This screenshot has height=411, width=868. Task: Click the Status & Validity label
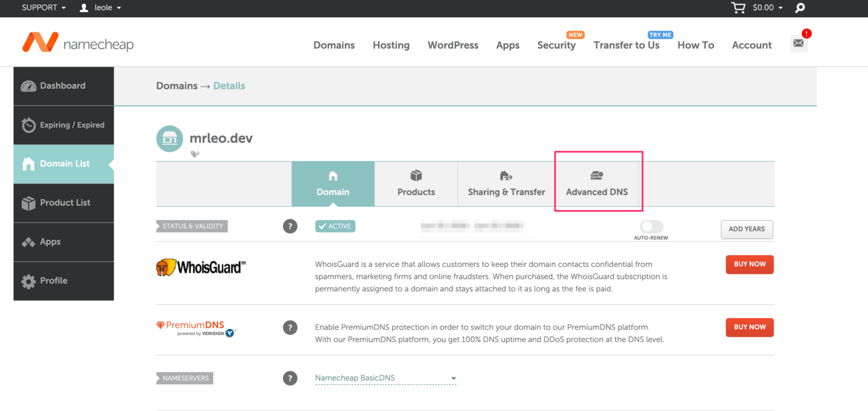192,226
